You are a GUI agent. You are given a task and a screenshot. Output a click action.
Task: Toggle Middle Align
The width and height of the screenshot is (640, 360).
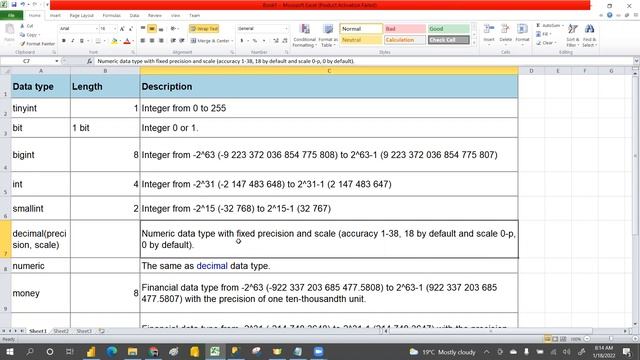[x=152, y=29]
